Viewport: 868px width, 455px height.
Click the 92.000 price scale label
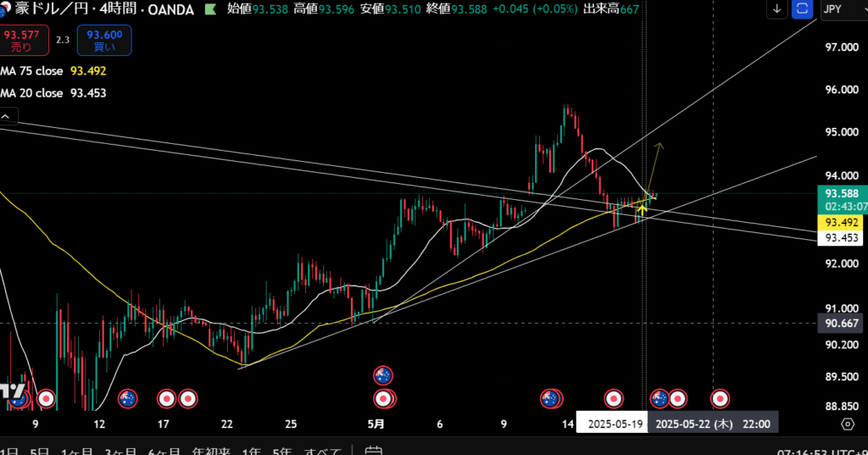point(842,264)
